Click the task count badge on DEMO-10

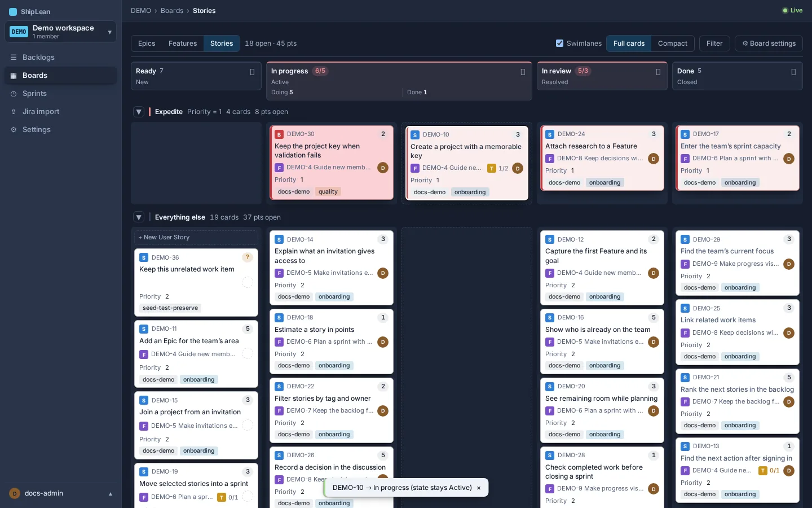498,168
